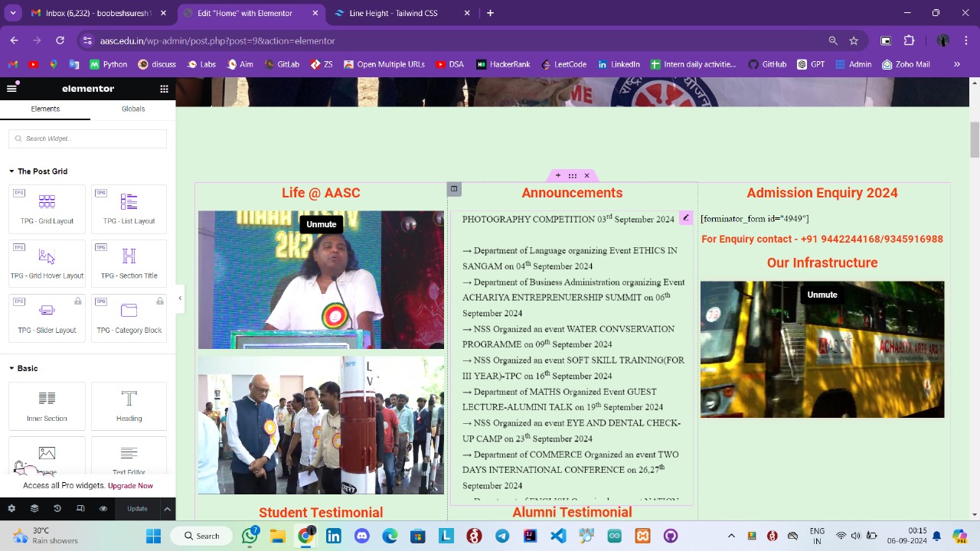The image size is (980, 551).
Task: Switch to the Globals tab
Action: coord(133,109)
